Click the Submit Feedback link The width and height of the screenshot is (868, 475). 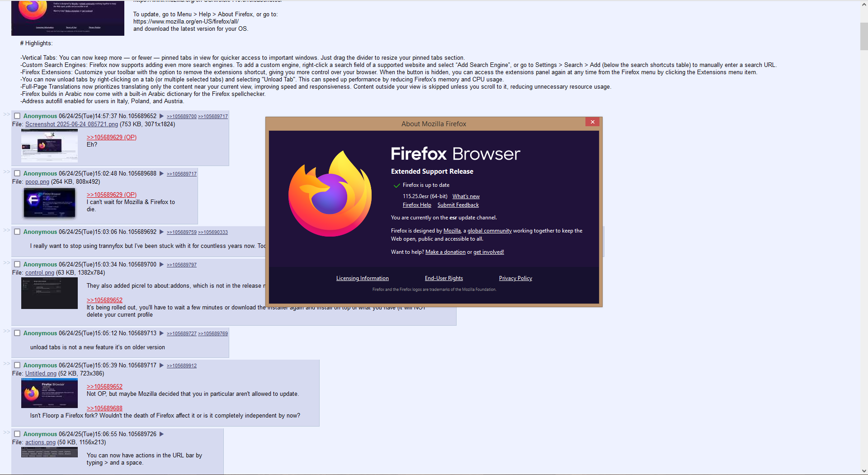coord(458,205)
